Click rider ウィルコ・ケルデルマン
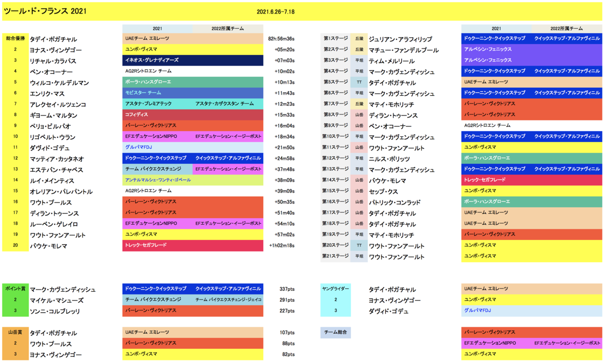Image resolution: width=605 pixels, height=364 pixels. point(59,83)
